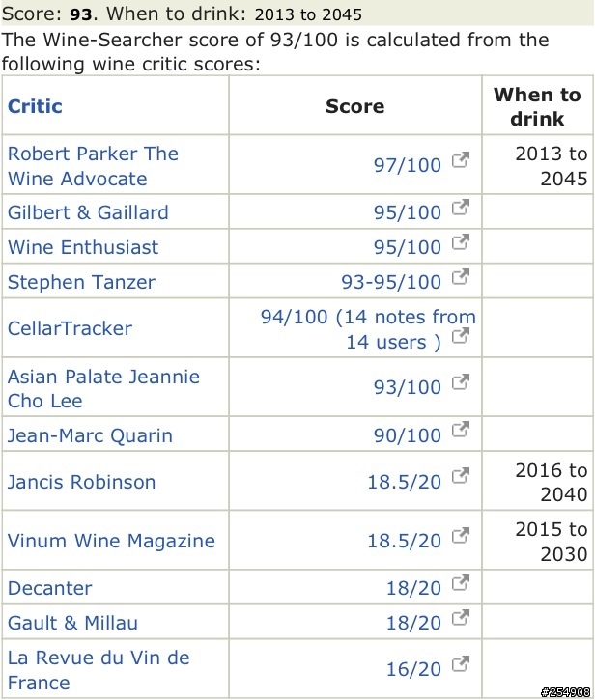Image resolution: width=595 pixels, height=700 pixels.
Task: Open external link icon beside La Revue du Vin score
Action: coord(461,664)
